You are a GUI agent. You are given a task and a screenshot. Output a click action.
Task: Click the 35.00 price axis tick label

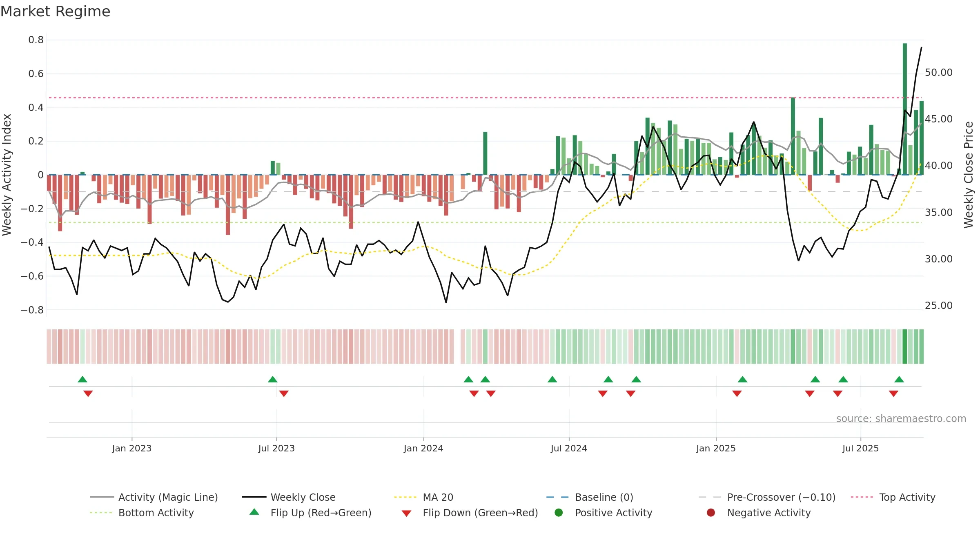[938, 213]
